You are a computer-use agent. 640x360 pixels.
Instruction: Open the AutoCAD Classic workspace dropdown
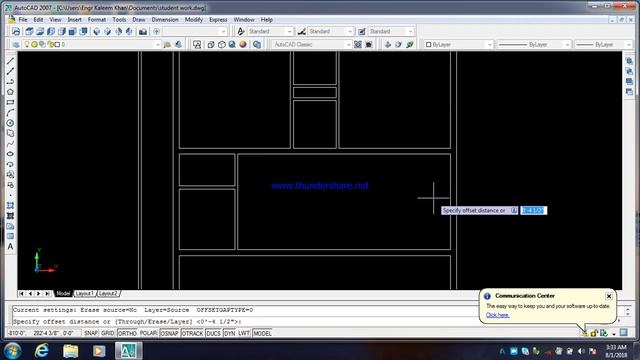(311, 44)
